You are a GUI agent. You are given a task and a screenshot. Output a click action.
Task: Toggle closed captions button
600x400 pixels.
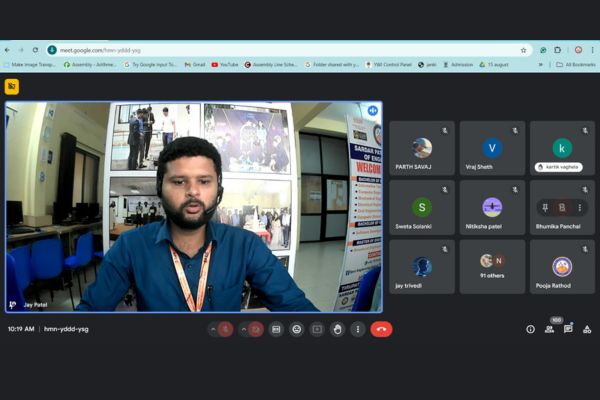click(276, 329)
